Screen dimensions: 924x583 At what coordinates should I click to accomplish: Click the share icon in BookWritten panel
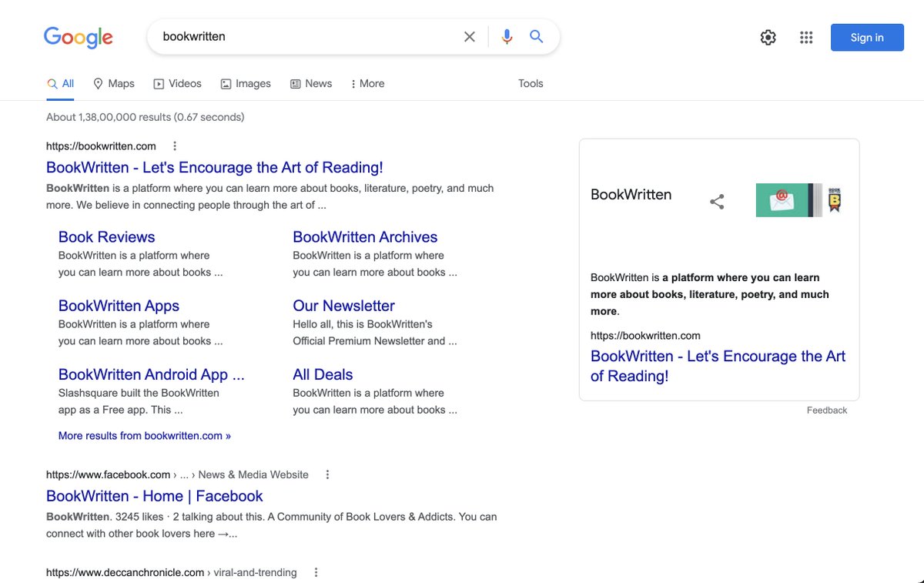[717, 202]
